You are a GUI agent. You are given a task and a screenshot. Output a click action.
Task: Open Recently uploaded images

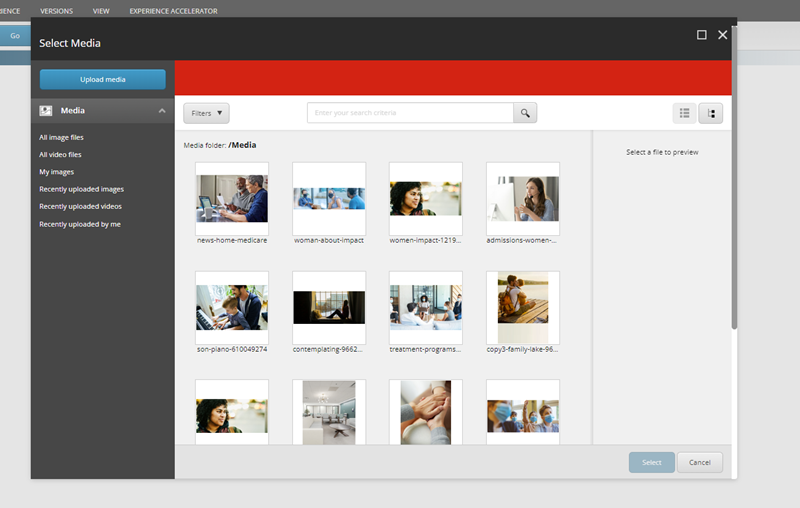(82, 189)
